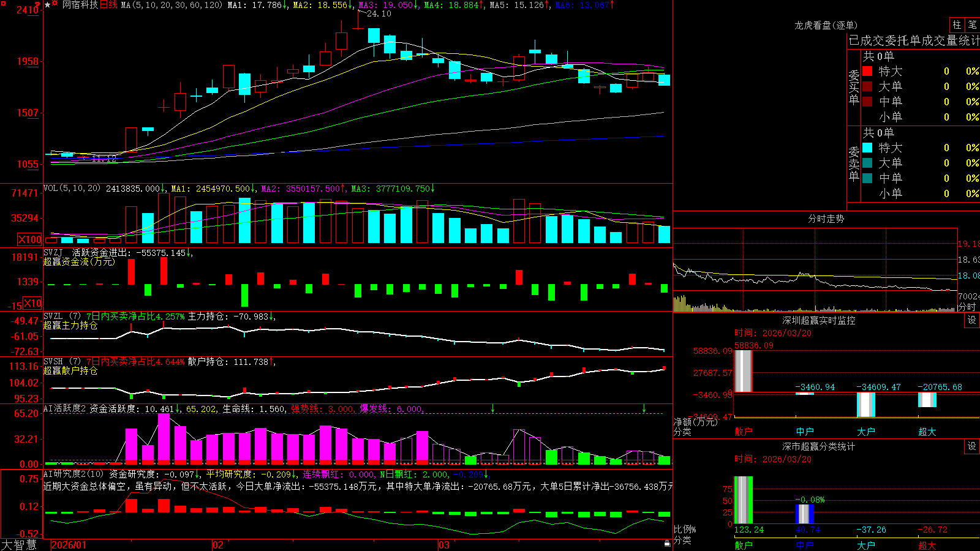This screenshot has height=551, width=980.
Task: Click the blue 中户 bar labeled -0.08%
Action: (x=805, y=514)
